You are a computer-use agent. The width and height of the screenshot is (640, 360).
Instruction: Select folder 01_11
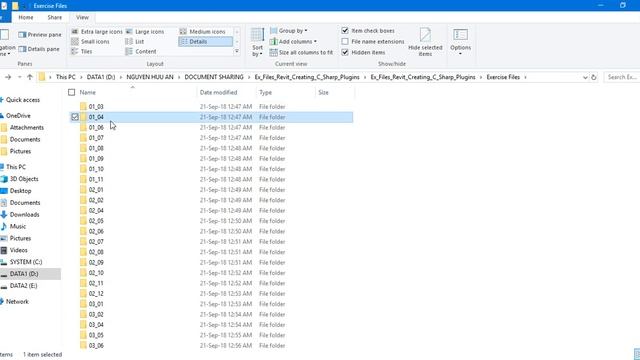pos(96,180)
